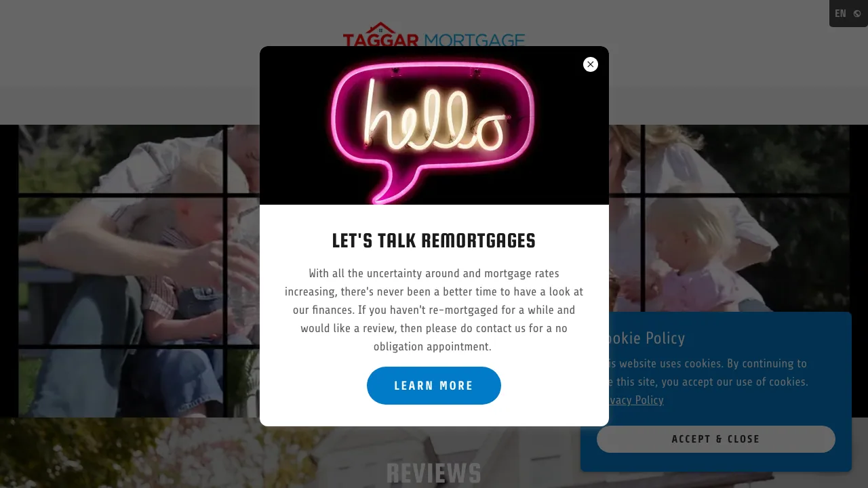Viewport: 868px width, 488px height.
Task: Click the Taggar Mortgage logo
Action: [x=434, y=35]
